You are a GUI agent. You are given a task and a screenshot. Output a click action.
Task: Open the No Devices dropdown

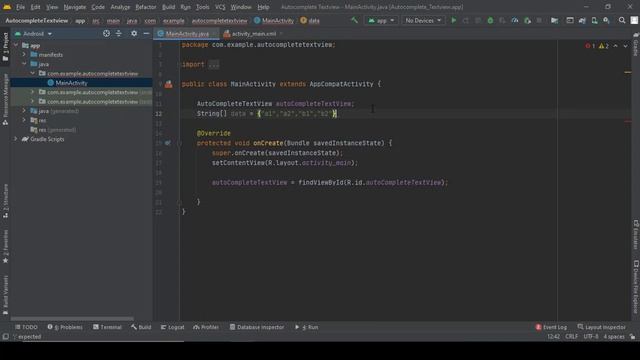tap(423, 20)
